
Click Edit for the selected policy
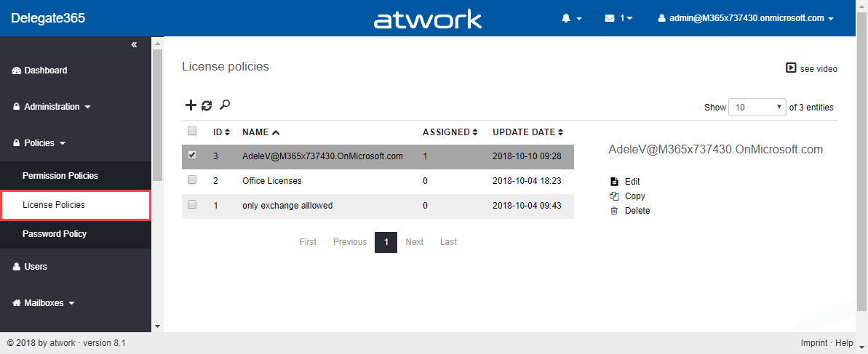[632, 182]
